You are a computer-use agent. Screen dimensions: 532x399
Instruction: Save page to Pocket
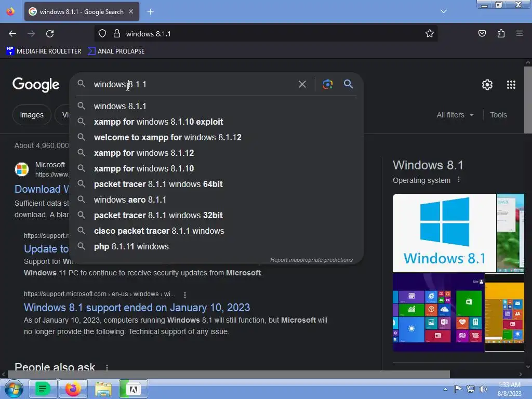point(482,33)
